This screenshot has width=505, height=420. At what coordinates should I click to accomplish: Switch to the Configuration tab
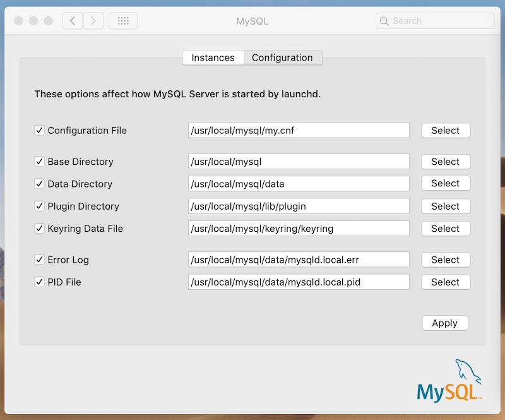[x=282, y=57]
